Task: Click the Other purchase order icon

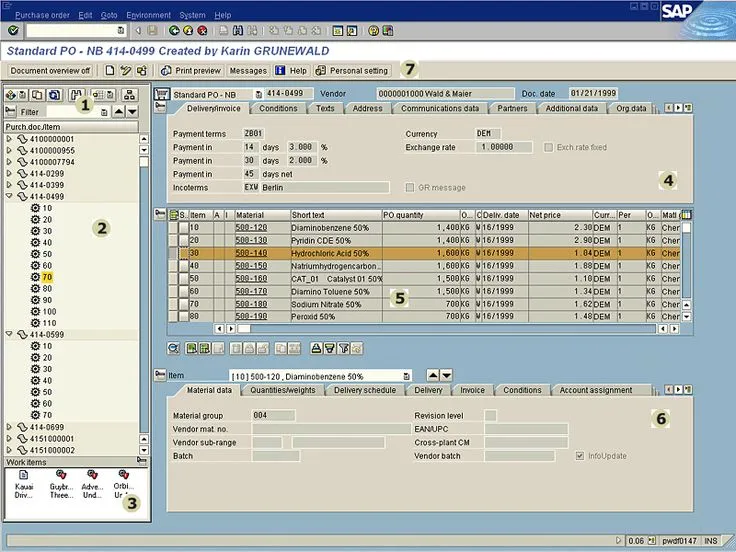Action: coord(141,70)
